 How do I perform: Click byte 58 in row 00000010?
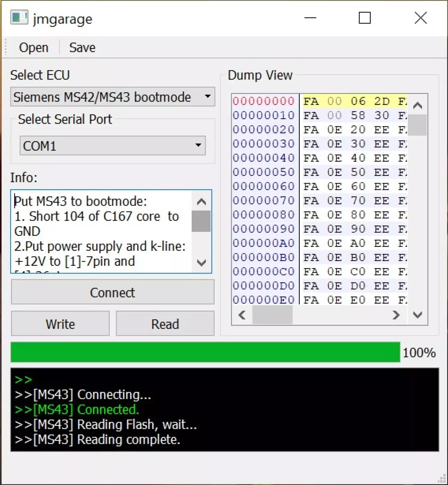coord(358,115)
